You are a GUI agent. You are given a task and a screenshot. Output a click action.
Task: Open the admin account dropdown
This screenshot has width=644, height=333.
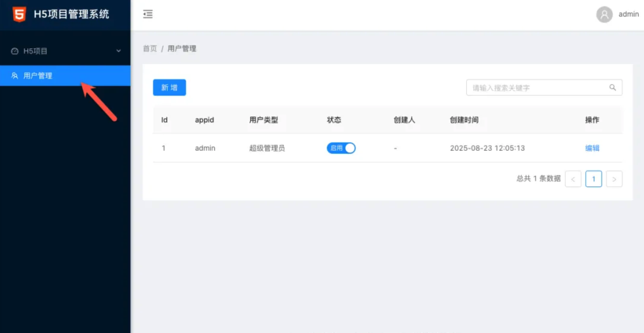point(628,14)
